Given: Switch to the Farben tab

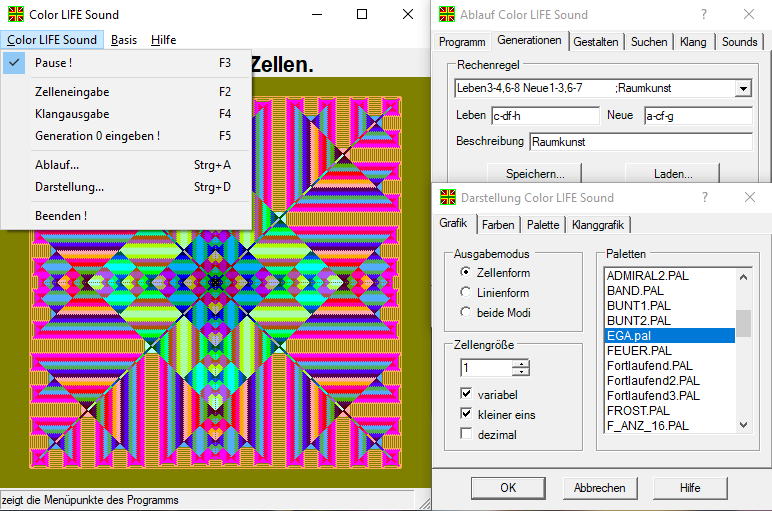Looking at the screenshot, I should click(x=498, y=225).
